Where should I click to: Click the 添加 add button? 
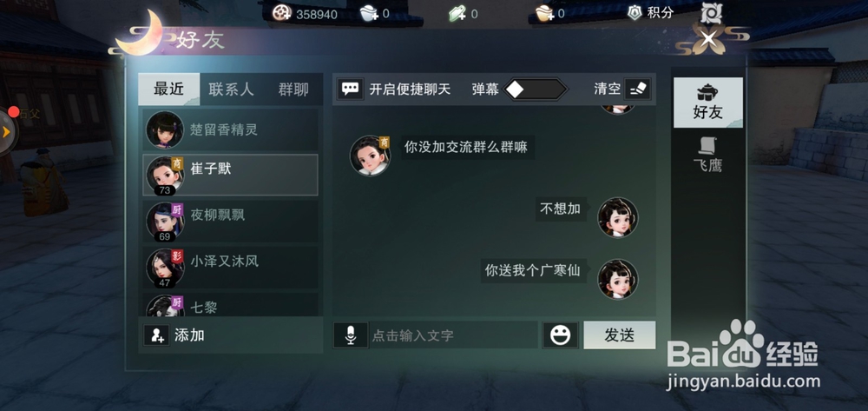coord(175,335)
